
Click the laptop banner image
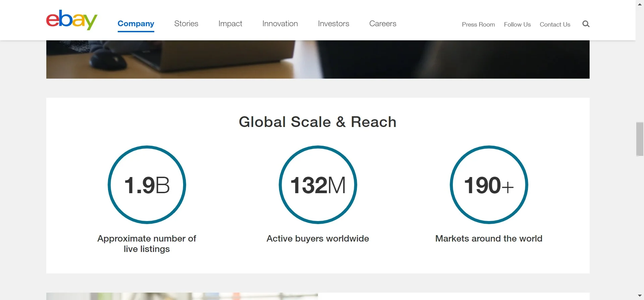(x=318, y=59)
